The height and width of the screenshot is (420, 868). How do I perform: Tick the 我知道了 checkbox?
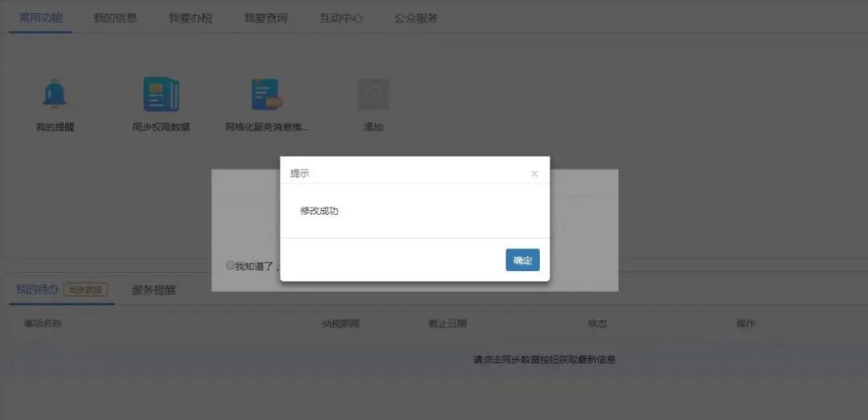(x=231, y=266)
